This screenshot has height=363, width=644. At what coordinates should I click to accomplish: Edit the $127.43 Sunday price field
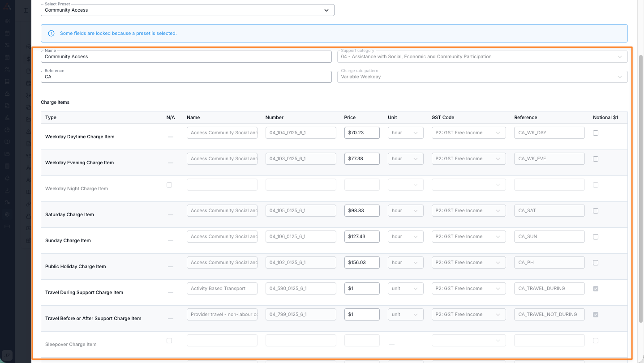(x=362, y=237)
